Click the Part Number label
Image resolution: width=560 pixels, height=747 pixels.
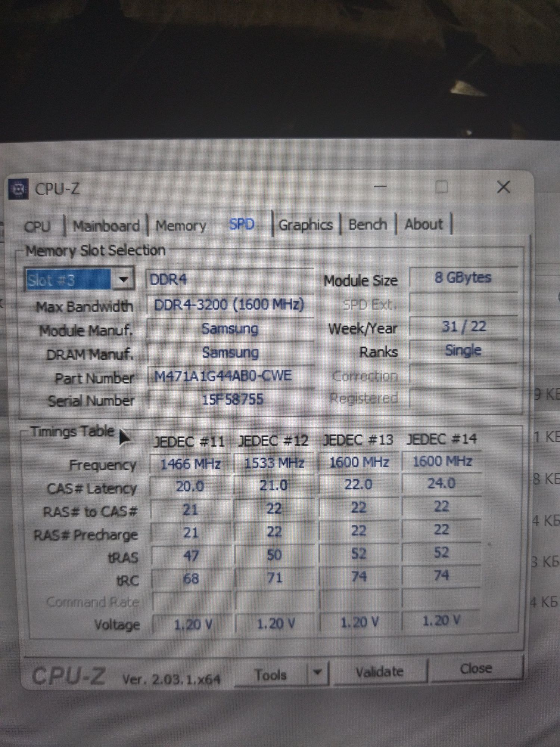tap(94, 378)
